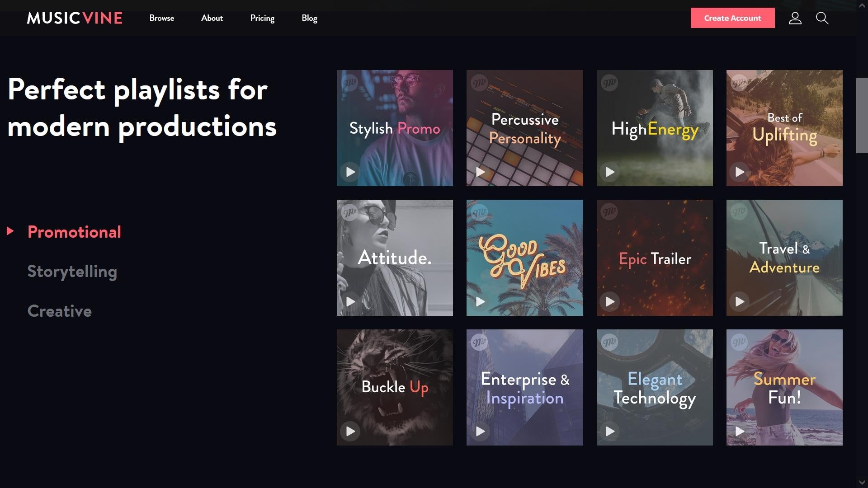Play the HighEnergy playlist

pyautogui.click(x=610, y=172)
